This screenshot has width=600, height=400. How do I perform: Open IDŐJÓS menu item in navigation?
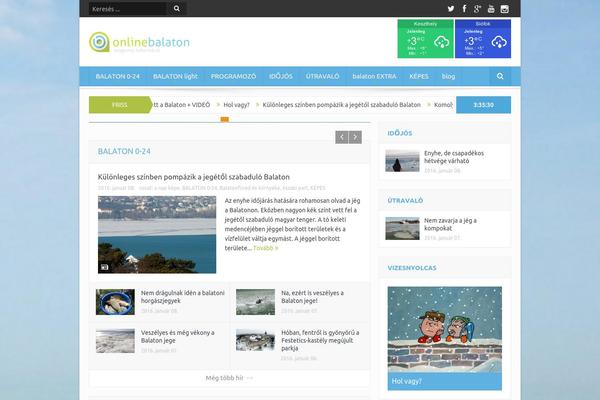(281, 76)
